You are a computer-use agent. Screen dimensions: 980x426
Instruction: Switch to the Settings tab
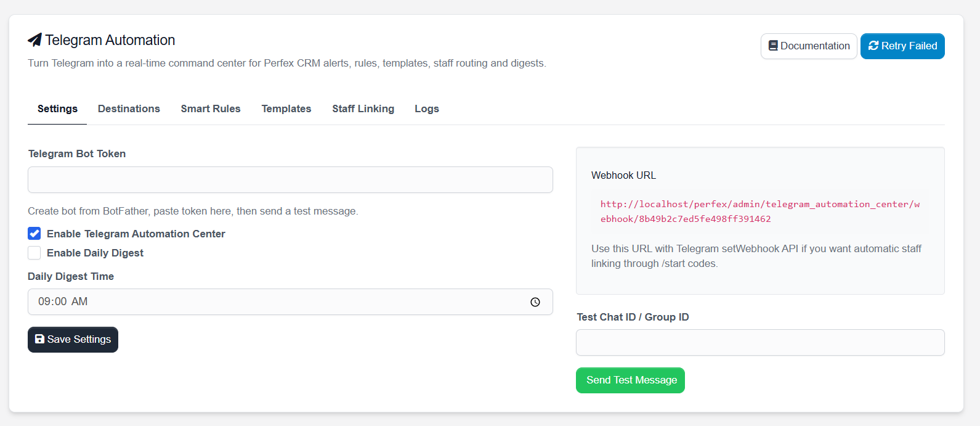pos(57,109)
